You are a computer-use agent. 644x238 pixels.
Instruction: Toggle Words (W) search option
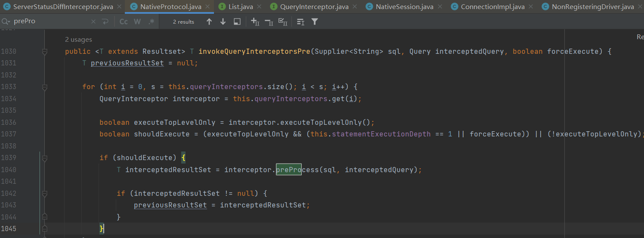[137, 22]
